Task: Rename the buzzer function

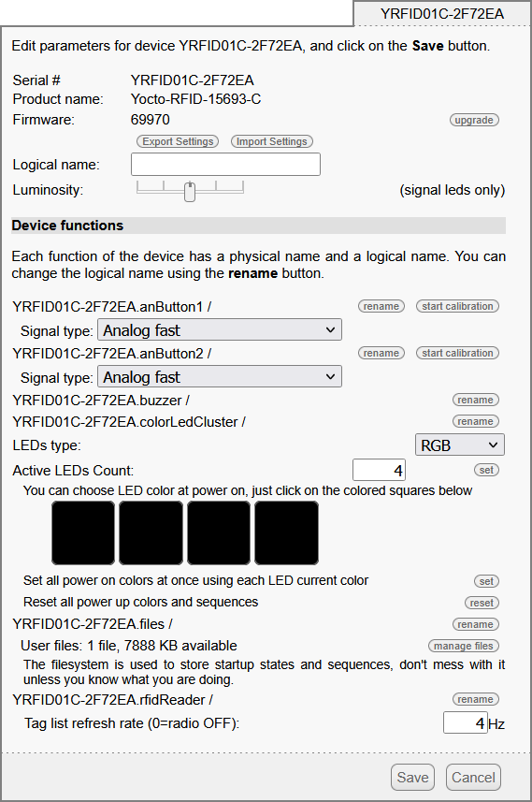Action: click(475, 400)
